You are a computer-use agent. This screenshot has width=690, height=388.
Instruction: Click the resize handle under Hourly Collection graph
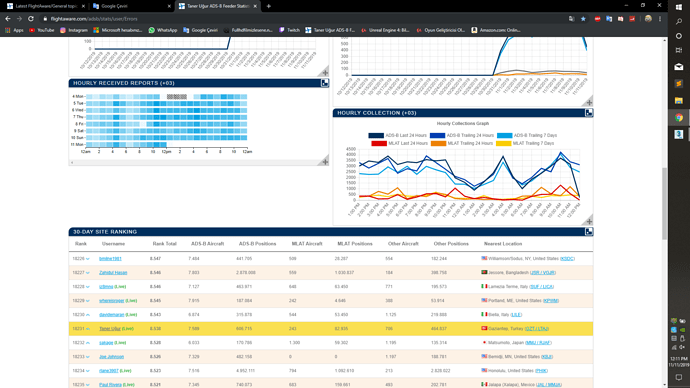(589, 221)
